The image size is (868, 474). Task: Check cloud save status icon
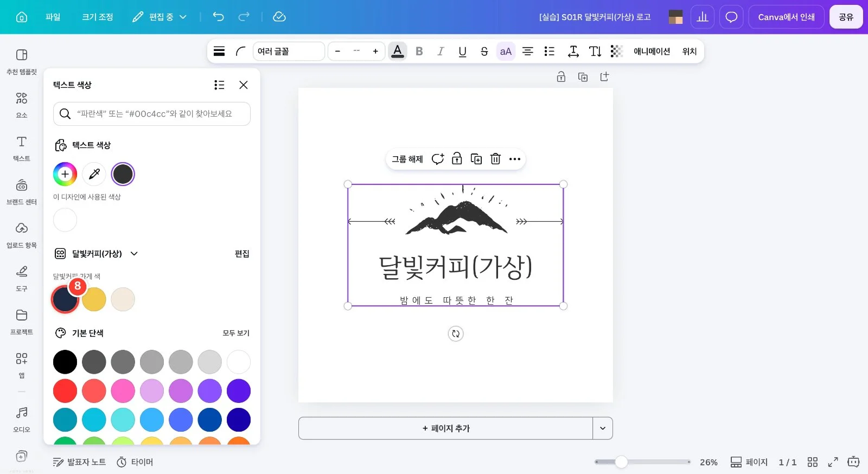point(279,17)
